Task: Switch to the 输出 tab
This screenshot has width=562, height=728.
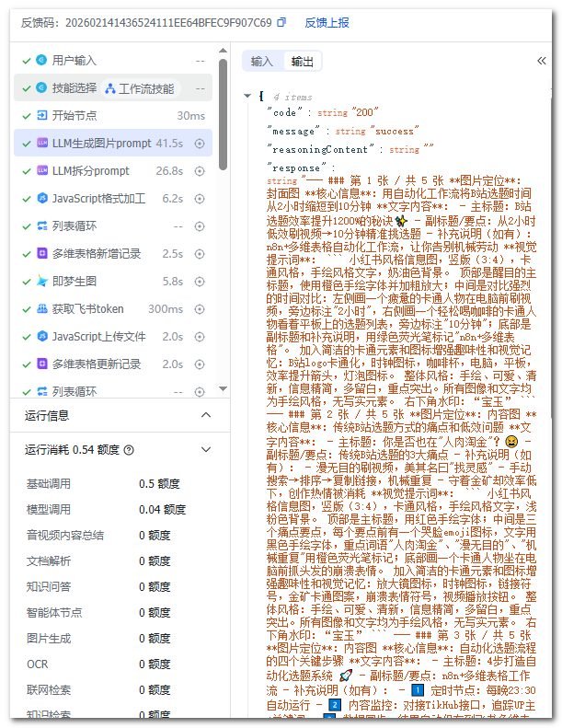Action: click(302, 62)
